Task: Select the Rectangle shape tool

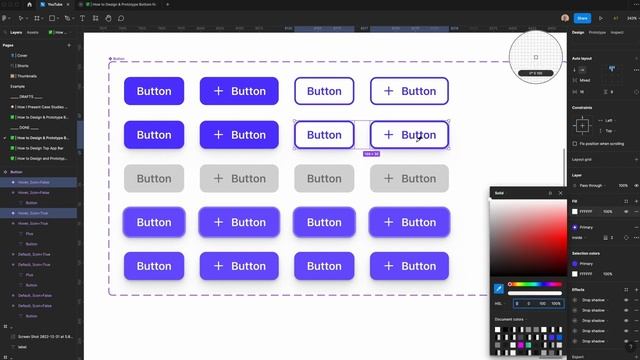Action: [x=52, y=18]
